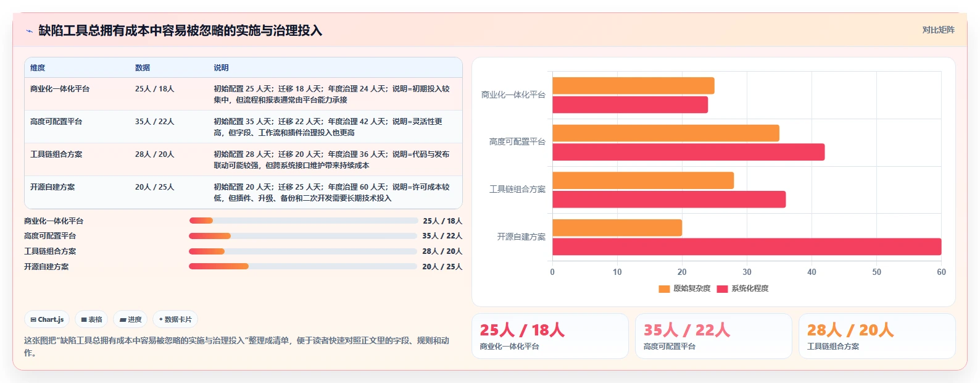
Task: Click description starting 初始配置 35 人天
Action: coord(328,127)
